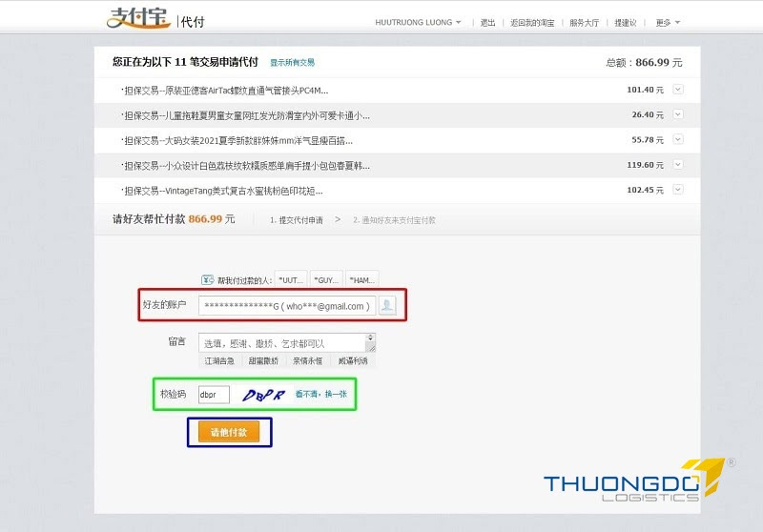Select previous payer *UUT...

(x=291, y=280)
